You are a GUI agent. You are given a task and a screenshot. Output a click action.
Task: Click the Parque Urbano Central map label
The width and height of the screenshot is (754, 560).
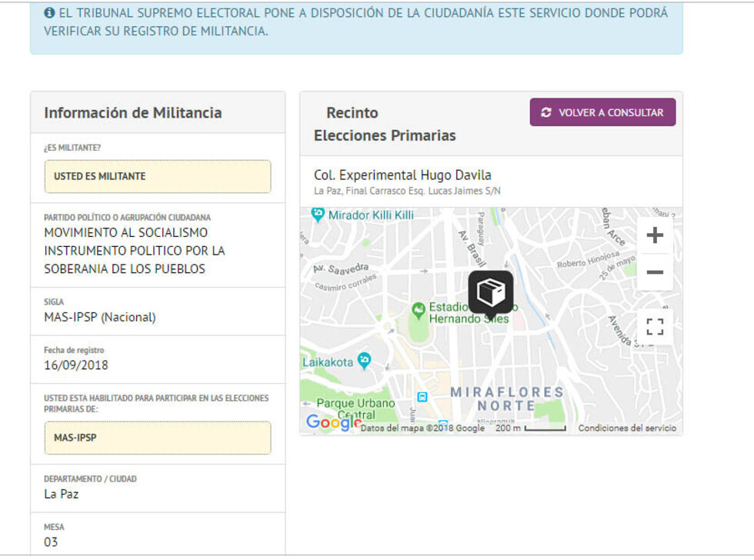tap(355, 408)
